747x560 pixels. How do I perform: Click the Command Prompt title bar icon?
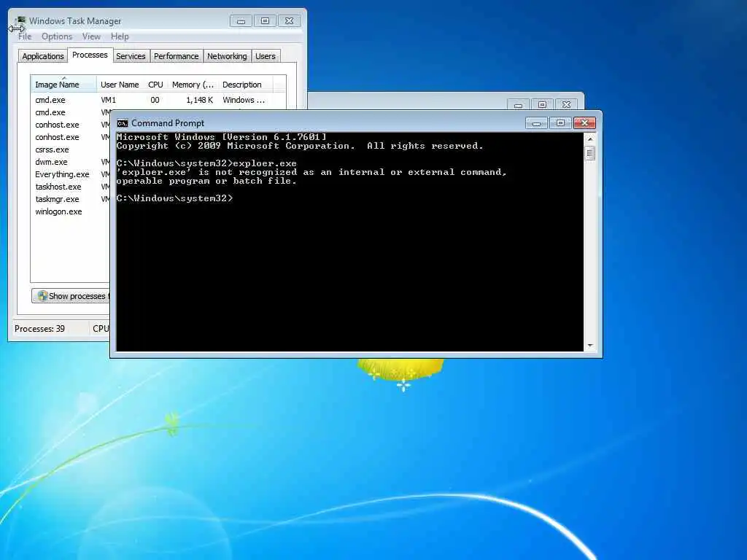(x=123, y=123)
